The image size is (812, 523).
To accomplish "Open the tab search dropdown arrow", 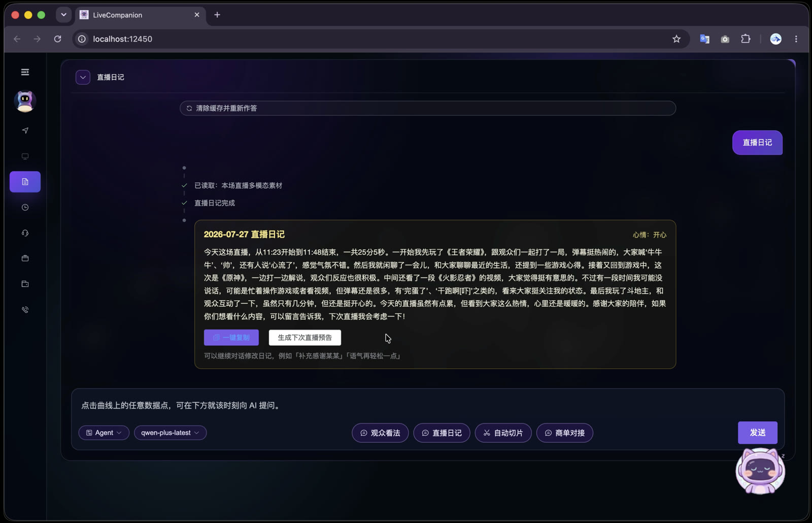I will pos(63,15).
